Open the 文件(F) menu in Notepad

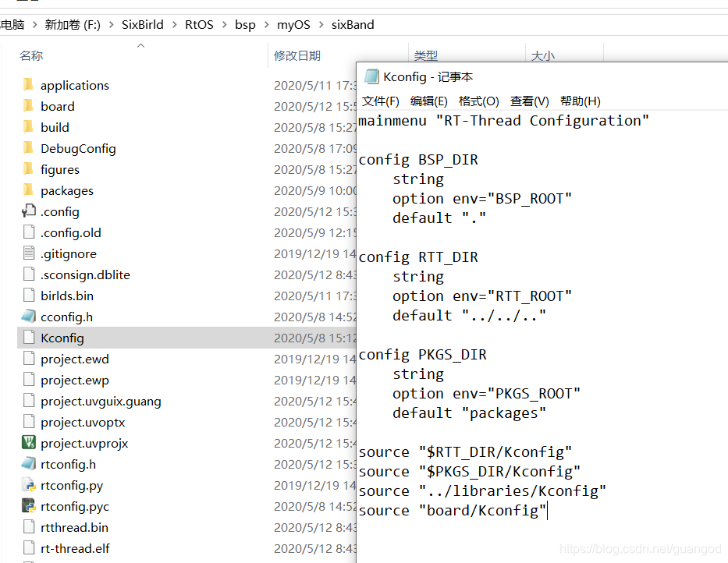pyautogui.click(x=380, y=101)
